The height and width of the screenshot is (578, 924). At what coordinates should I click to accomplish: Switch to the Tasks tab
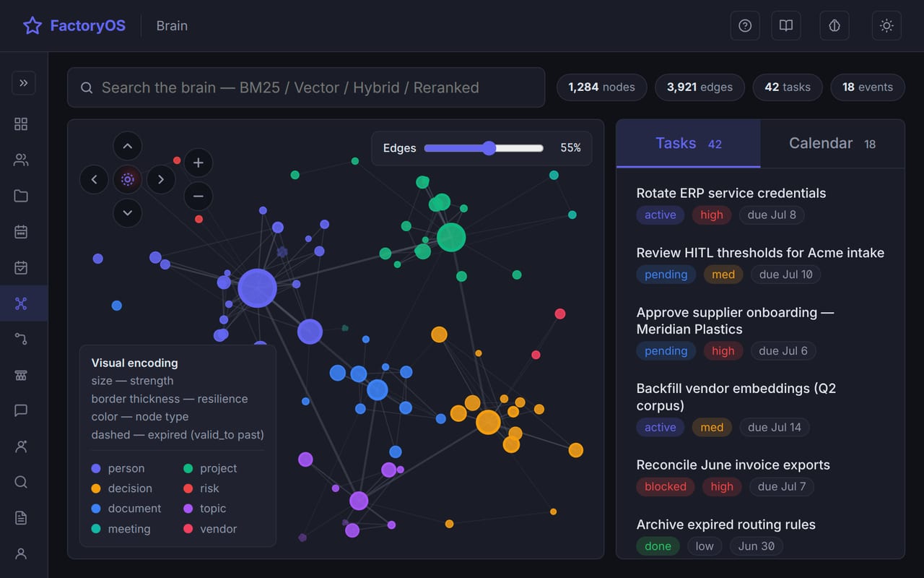coord(688,144)
